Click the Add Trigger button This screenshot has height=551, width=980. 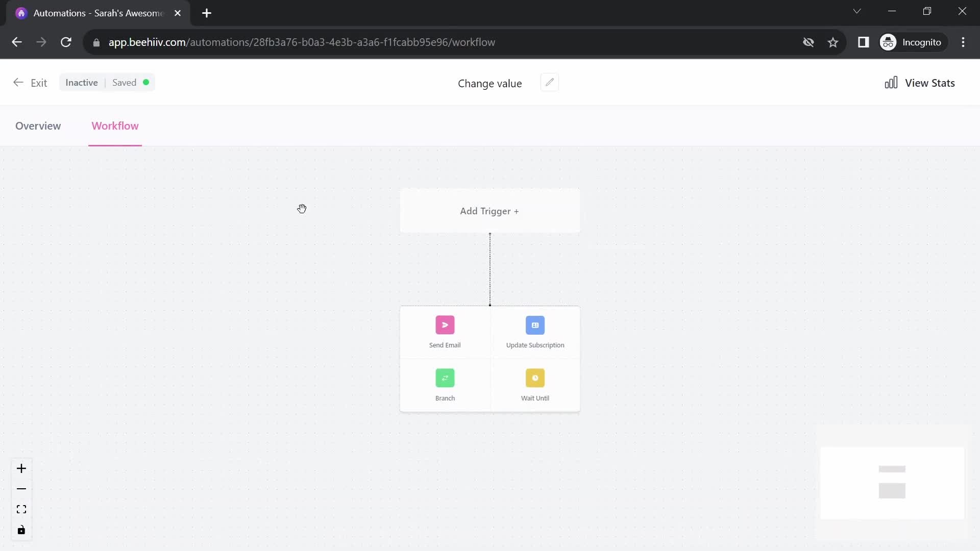489,211
